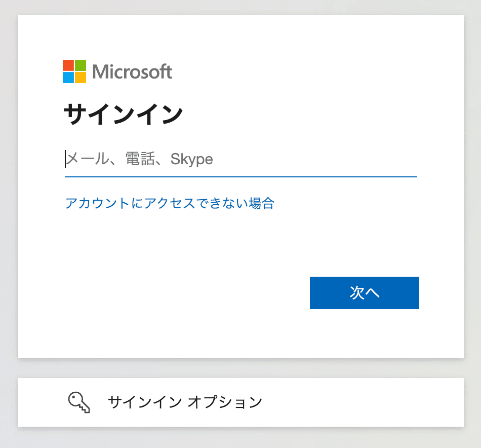The height and width of the screenshot is (448, 481).
Task: Click the blank right side of sign-in options bar
Action: pos(368,402)
